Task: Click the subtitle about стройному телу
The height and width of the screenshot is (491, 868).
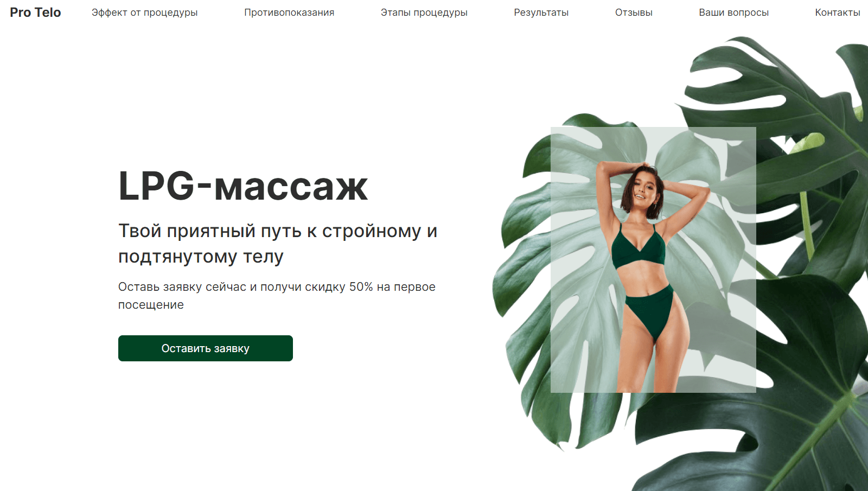Action: (278, 244)
